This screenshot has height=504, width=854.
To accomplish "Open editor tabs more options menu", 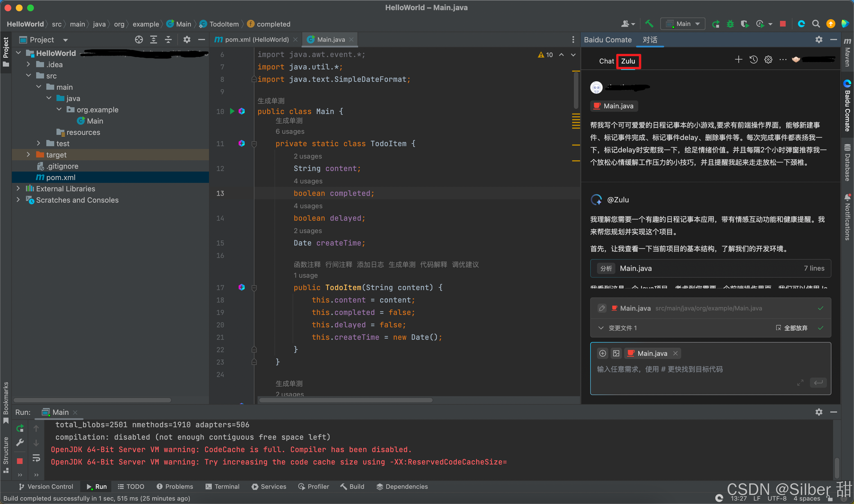I will pyautogui.click(x=573, y=40).
